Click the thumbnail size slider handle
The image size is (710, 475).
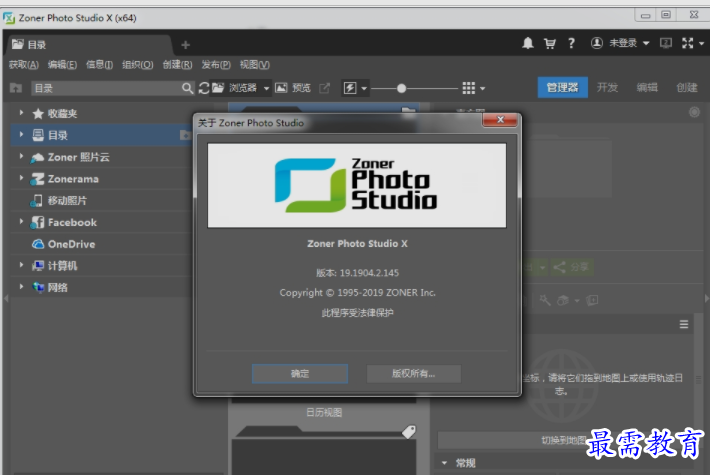[402, 88]
